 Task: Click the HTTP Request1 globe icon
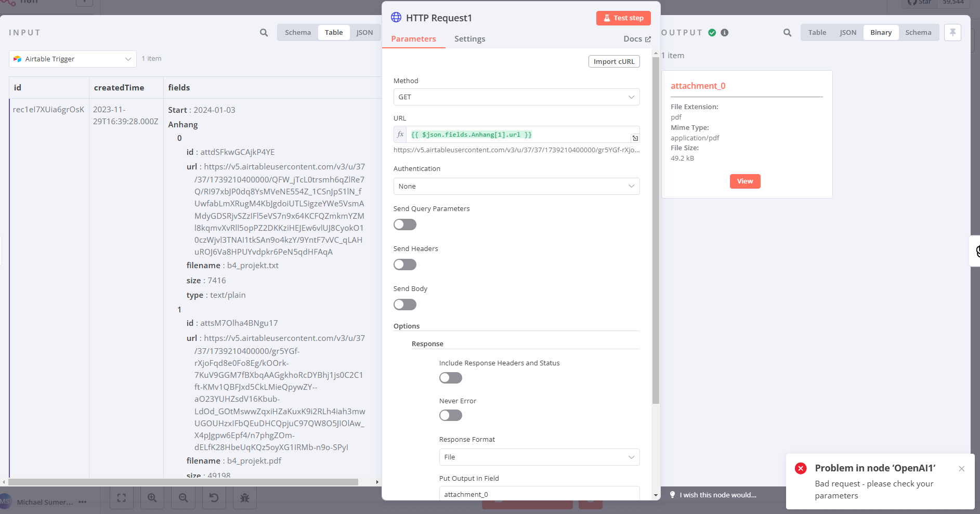click(x=396, y=18)
